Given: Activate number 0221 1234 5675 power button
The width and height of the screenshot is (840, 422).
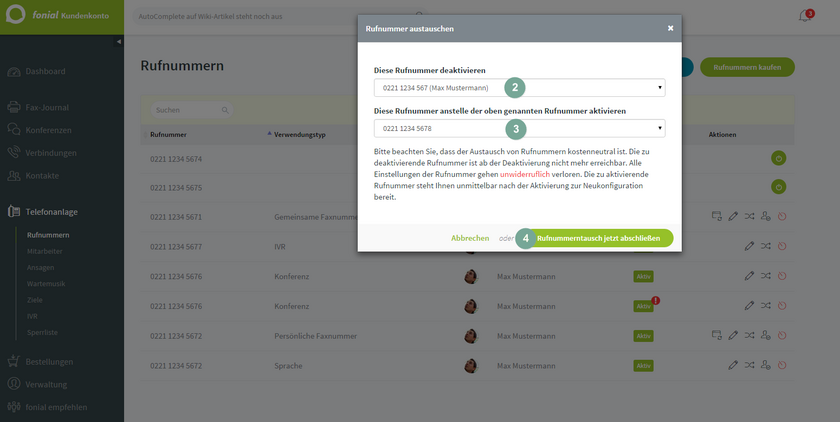Looking at the screenshot, I should 778,187.
